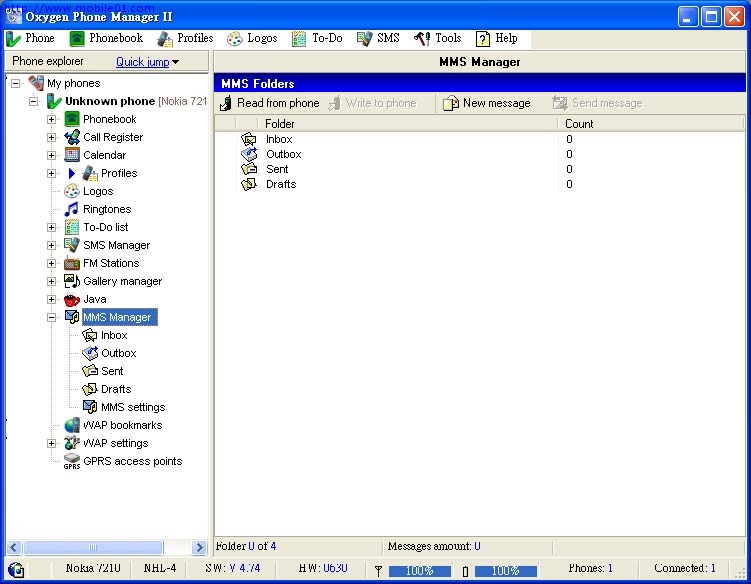Open the Phone menu
This screenshot has width=751, height=584.
(x=30, y=38)
